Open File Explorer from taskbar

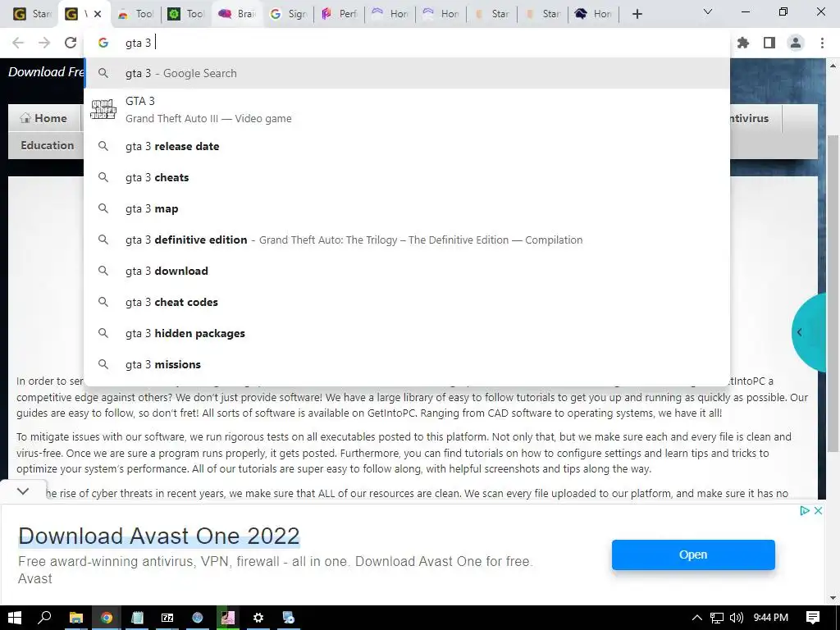point(76,618)
